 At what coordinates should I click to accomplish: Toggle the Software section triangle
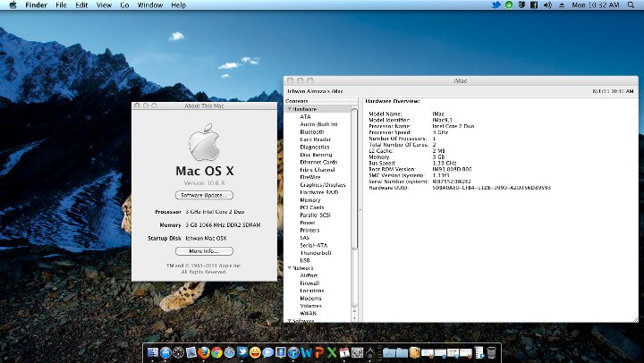point(290,320)
